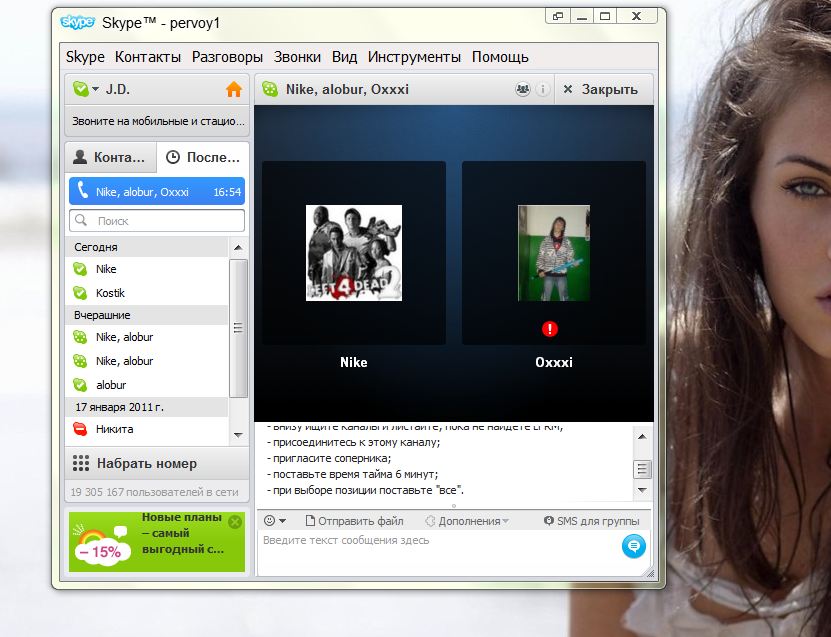831x637 pixels.
Task: Open the Набрать номер dial pad
Action: click(157, 464)
